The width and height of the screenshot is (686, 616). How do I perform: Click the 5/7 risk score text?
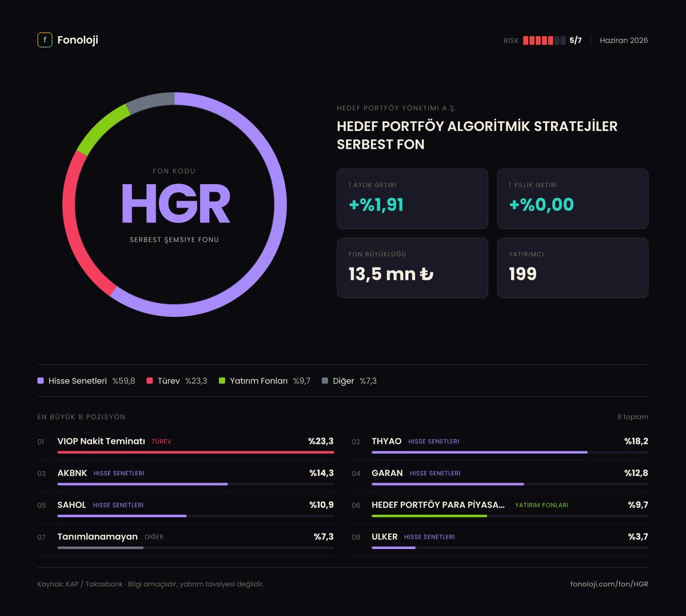pos(576,40)
